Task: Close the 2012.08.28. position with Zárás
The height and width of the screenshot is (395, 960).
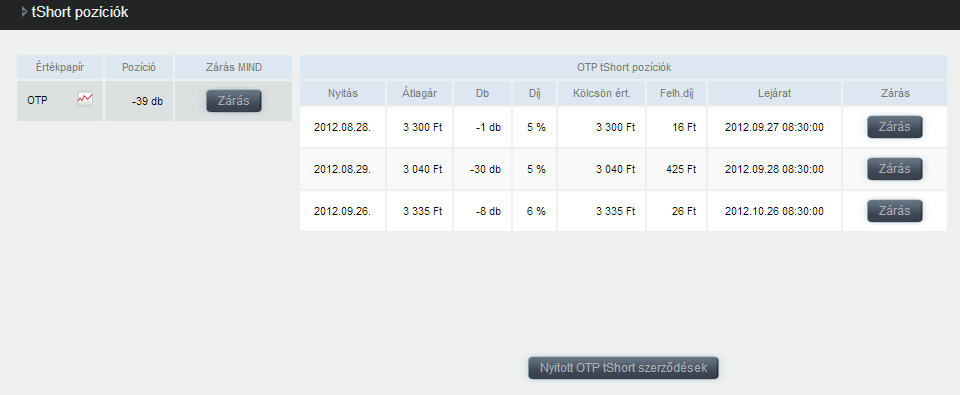Action: pyautogui.click(x=894, y=127)
